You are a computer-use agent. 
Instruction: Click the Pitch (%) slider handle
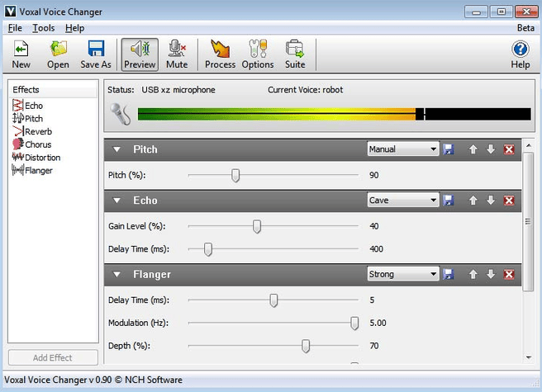coord(235,176)
